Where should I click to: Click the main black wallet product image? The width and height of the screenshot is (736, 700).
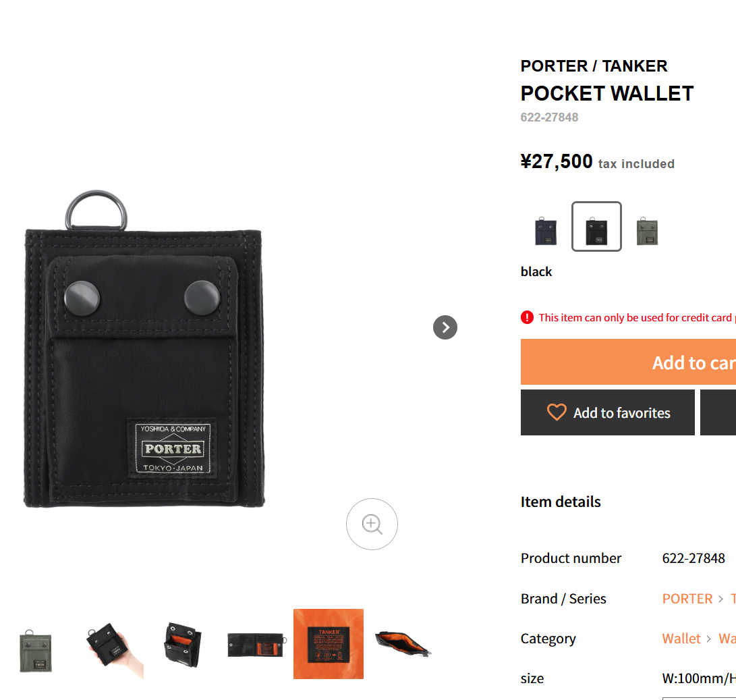[144, 348]
